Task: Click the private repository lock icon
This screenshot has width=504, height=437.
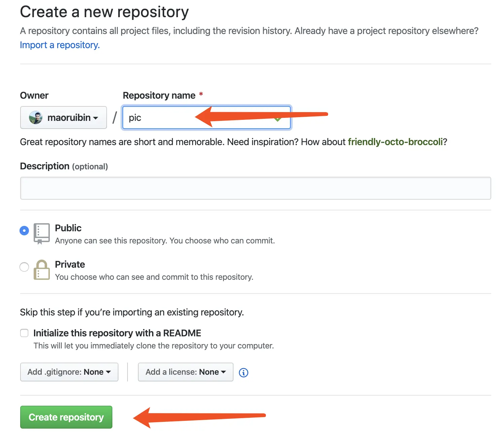Action: pyautogui.click(x=42, y=270)
